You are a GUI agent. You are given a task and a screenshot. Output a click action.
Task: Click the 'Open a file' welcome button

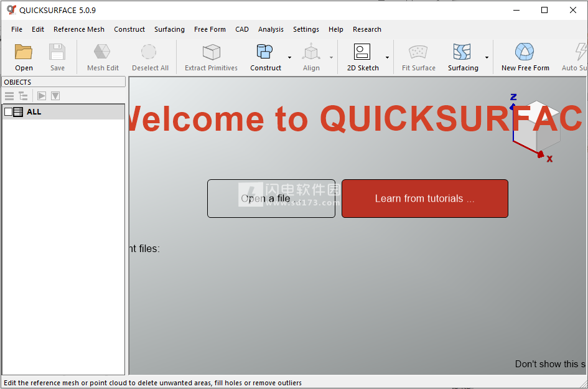(271, 199)
